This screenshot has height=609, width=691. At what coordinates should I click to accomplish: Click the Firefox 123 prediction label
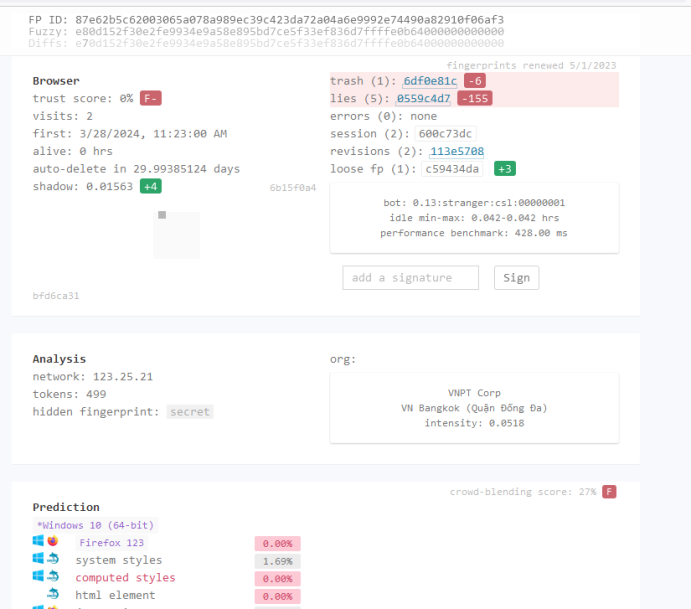tap(111, 543)
